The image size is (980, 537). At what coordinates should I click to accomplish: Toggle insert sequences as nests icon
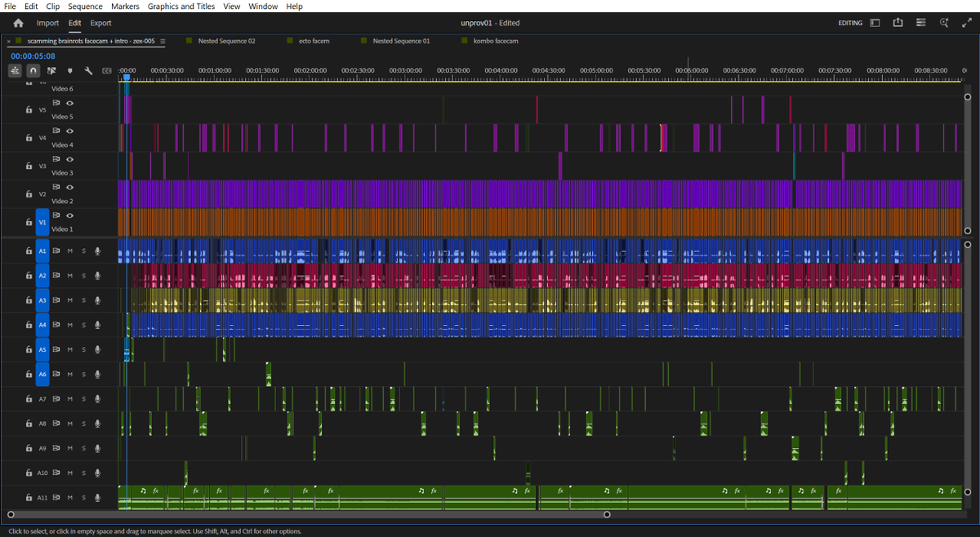(x=15, y=71)
